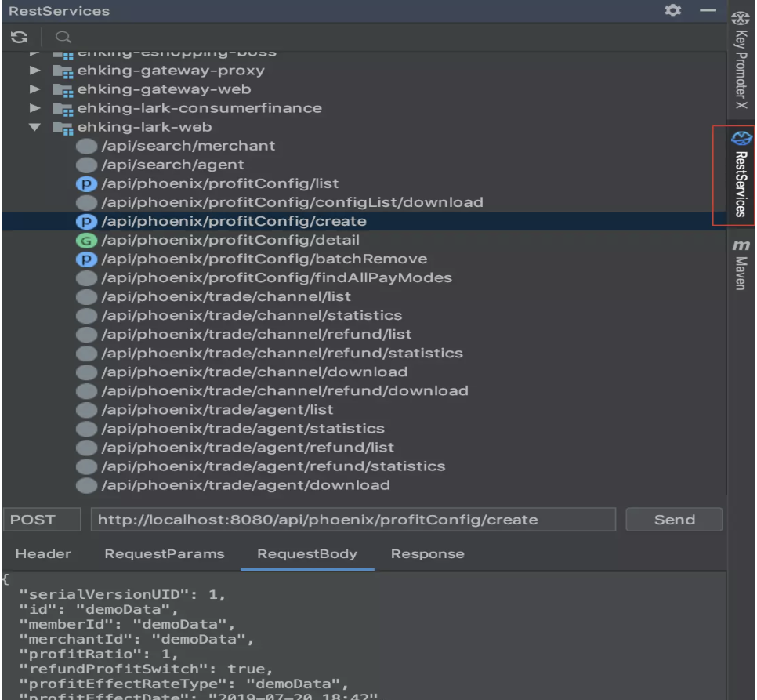Hide the RestServices panel with minimize dash

click(708, 10)
